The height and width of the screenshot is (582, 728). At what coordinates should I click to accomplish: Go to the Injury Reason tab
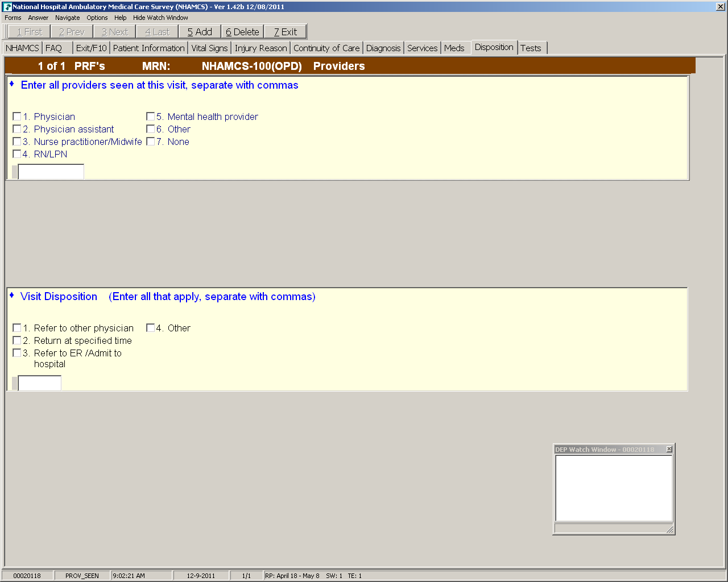(x=261, y=48)
